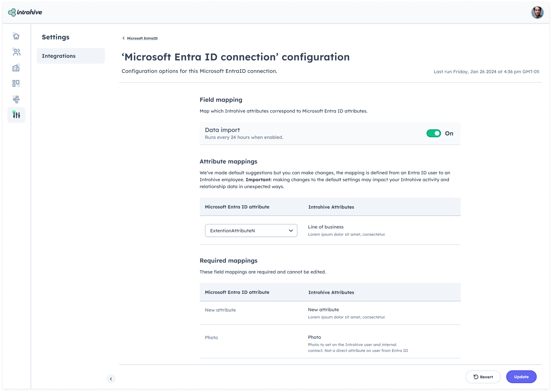Click 'Runs every 24 hours when enabled' text
The width and height of the screenshot is (552, 392).
[244, 137]
